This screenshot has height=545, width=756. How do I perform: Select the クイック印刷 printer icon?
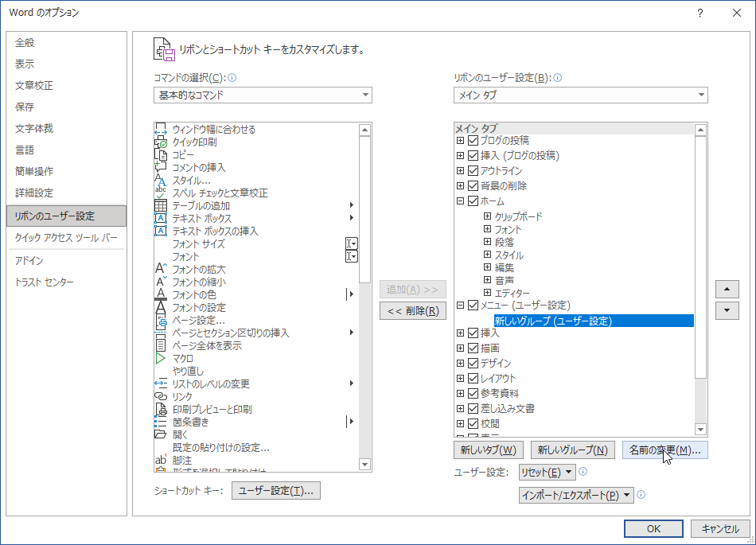161,142
